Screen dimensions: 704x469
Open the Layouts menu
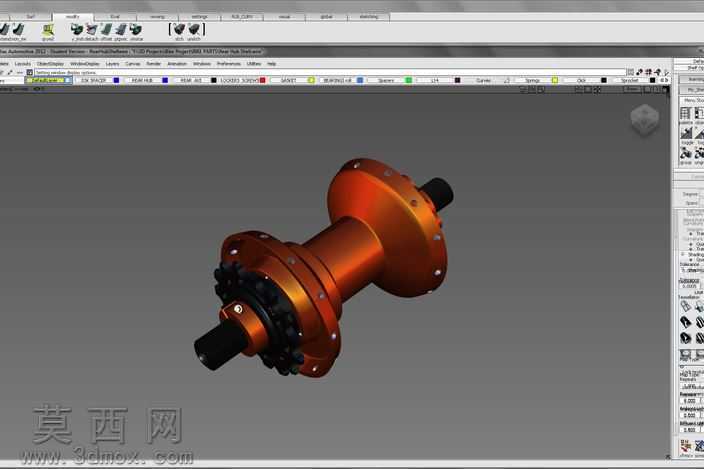click(x=22, y=64)
